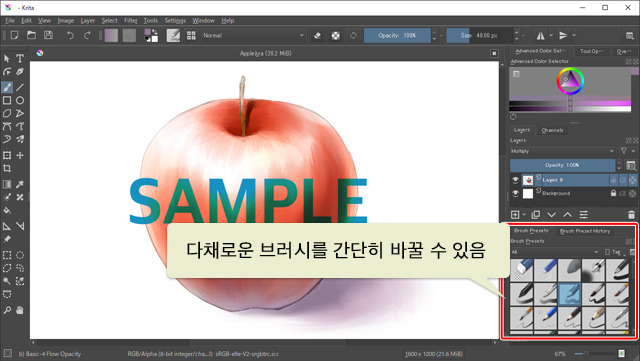This screenshot has height=361, width=640.
Task: Select the Gradient tool
Action: 7,184
